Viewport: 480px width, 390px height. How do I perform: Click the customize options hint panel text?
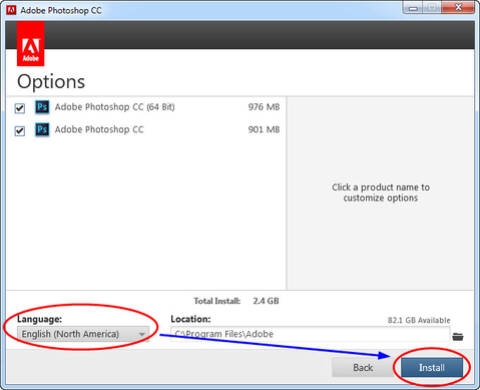coord(381,193)
